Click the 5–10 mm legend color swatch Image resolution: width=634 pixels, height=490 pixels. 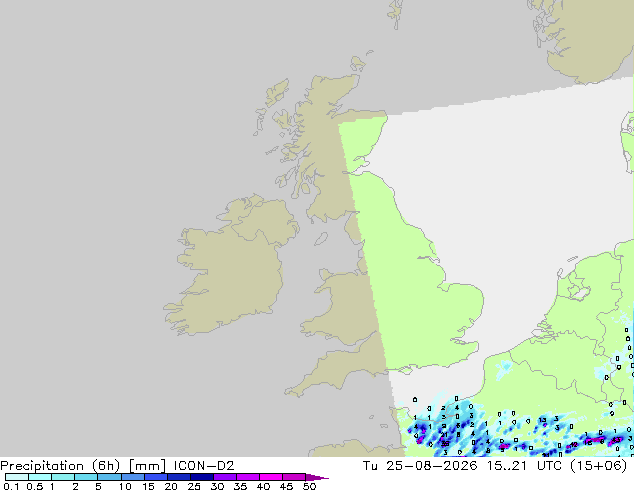click(109, 477)
